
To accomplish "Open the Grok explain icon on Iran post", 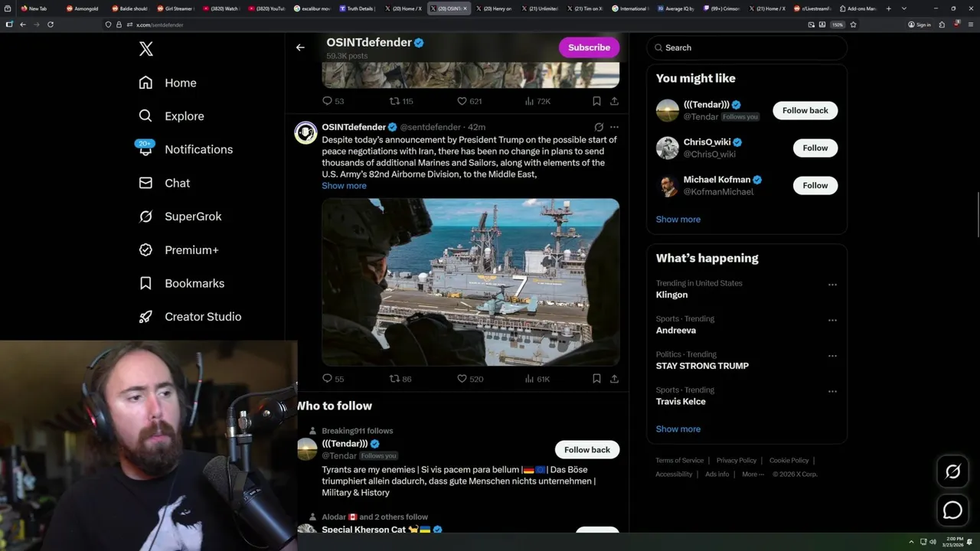I will pos(599,127).
